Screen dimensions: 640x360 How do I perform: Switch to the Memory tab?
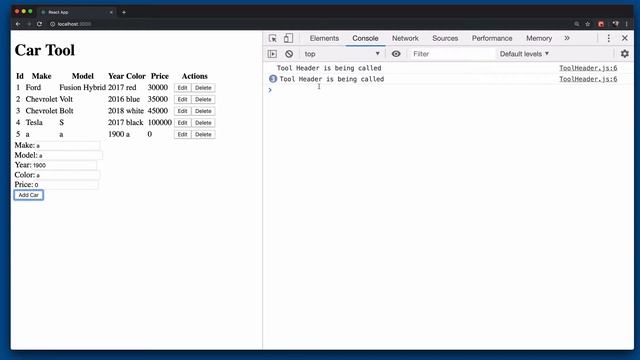coord(539,38)
